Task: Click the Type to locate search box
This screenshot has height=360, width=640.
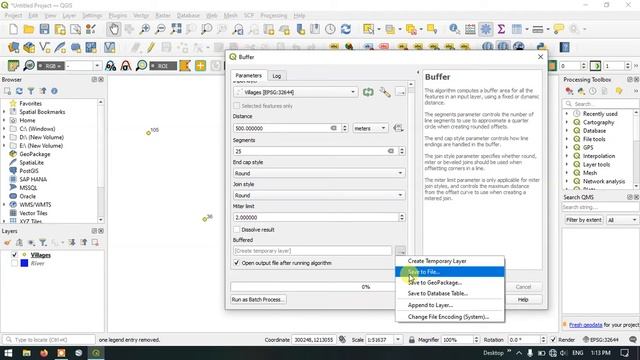Action: point(49,340)
